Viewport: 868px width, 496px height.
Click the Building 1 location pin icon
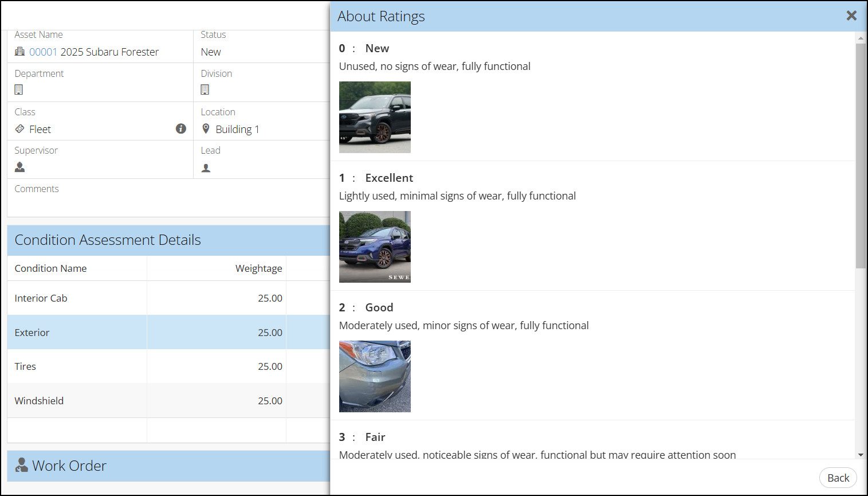click(206, 129)
